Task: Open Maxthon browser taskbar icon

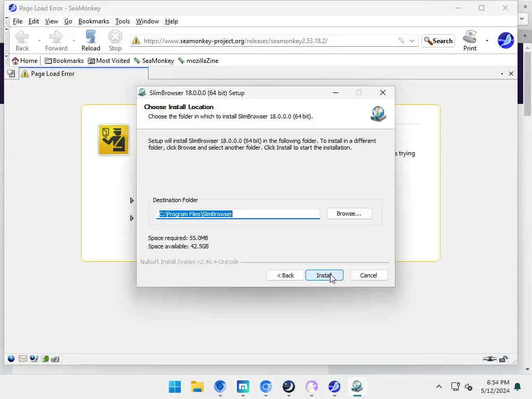Action: tap(243, 387)
